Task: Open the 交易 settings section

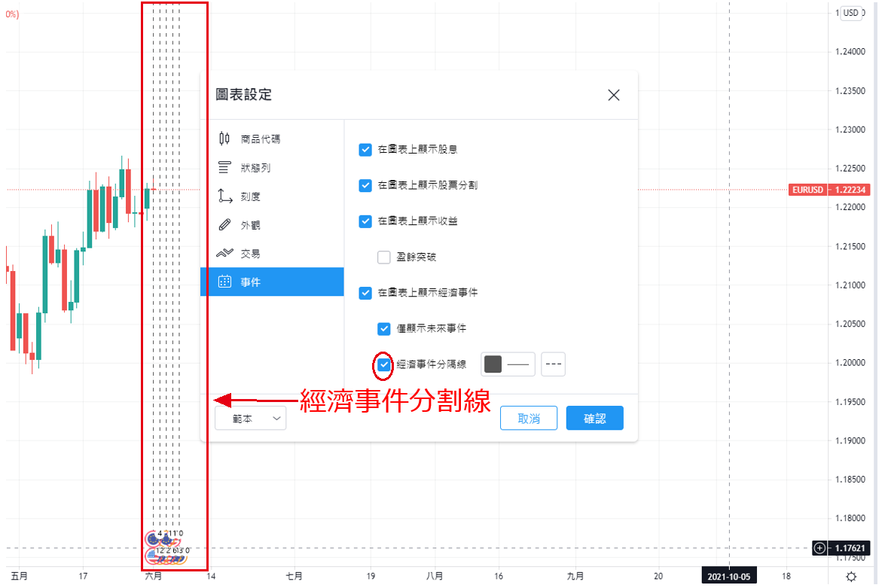Action: 272,254
